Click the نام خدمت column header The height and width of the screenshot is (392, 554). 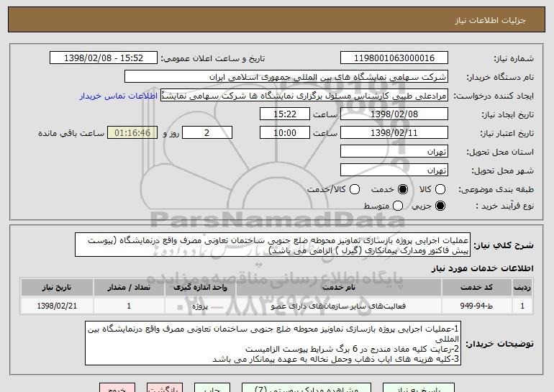tap(338, 288)
